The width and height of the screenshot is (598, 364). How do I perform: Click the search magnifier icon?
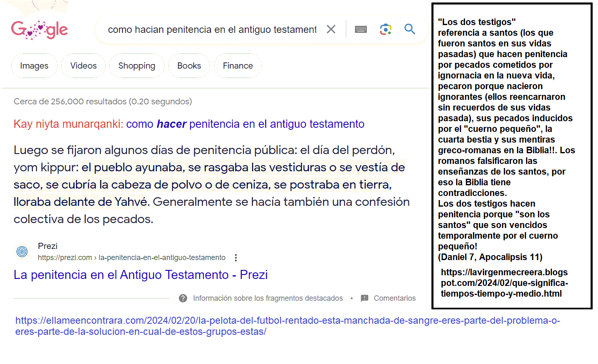coord(410,29)
